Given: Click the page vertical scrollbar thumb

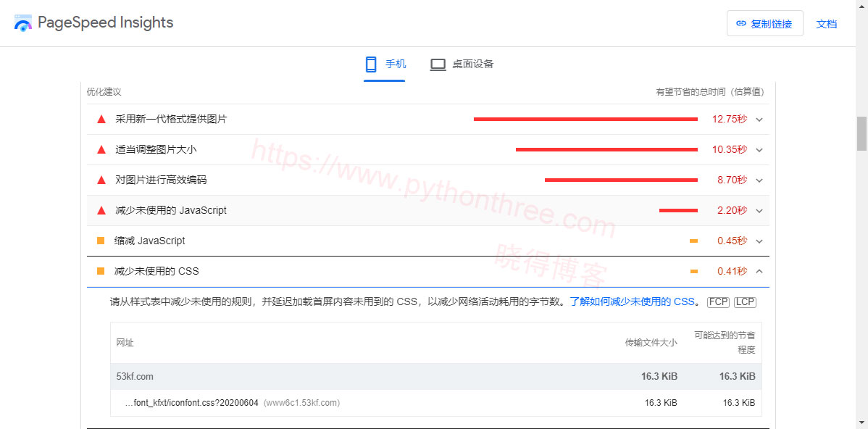Looking at the screenshot, I should coord(862,133).
